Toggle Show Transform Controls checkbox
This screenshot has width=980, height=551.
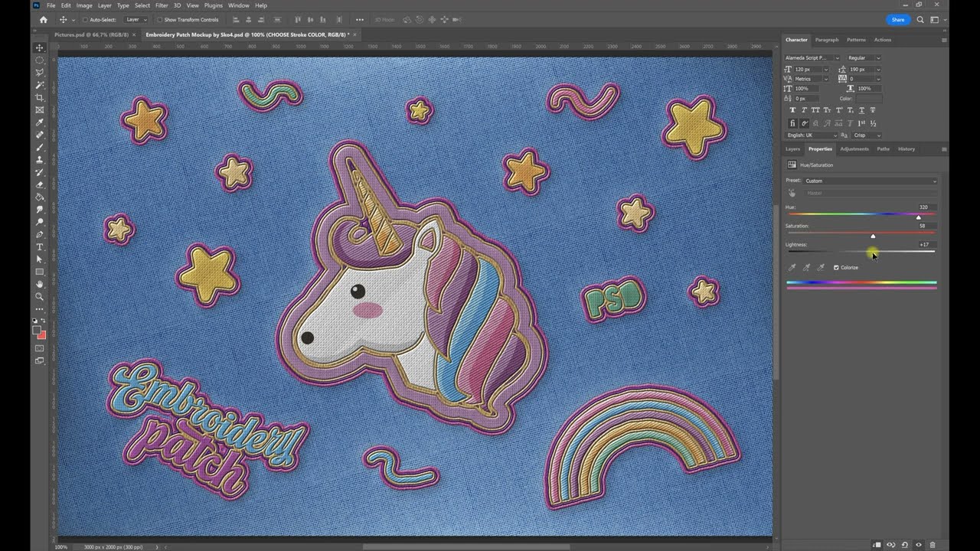coord(159,20)
